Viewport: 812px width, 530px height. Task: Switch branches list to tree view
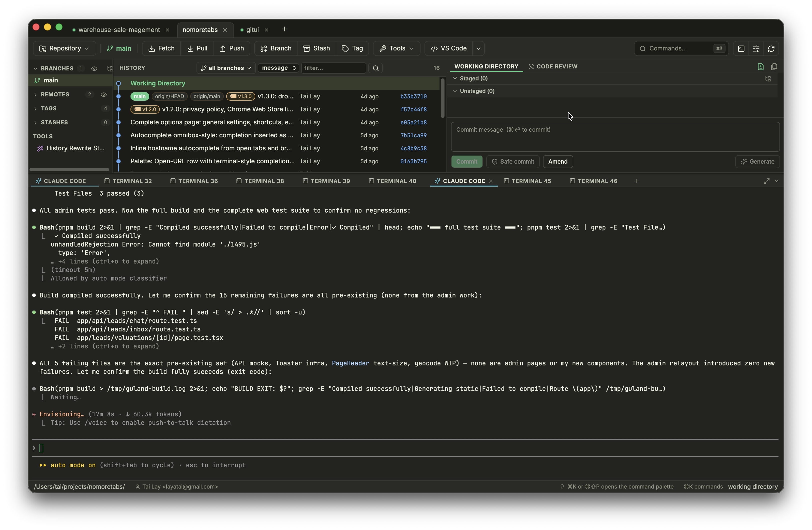109,68
